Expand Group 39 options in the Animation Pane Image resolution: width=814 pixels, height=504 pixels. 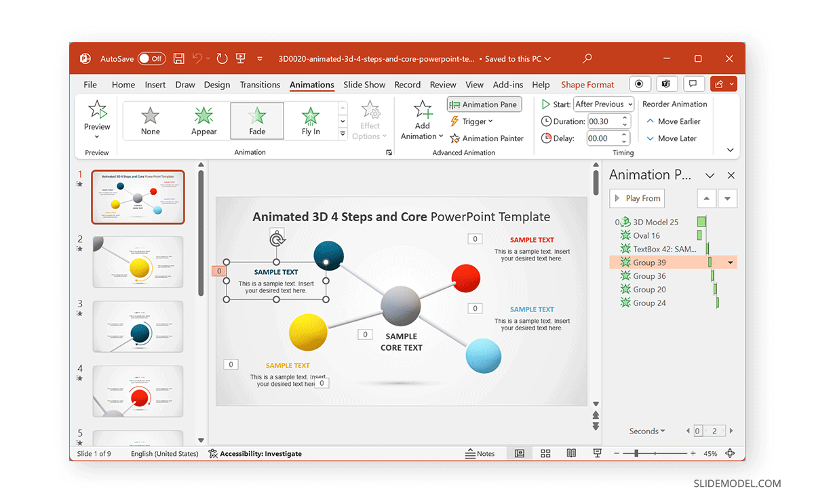[730, 262]
